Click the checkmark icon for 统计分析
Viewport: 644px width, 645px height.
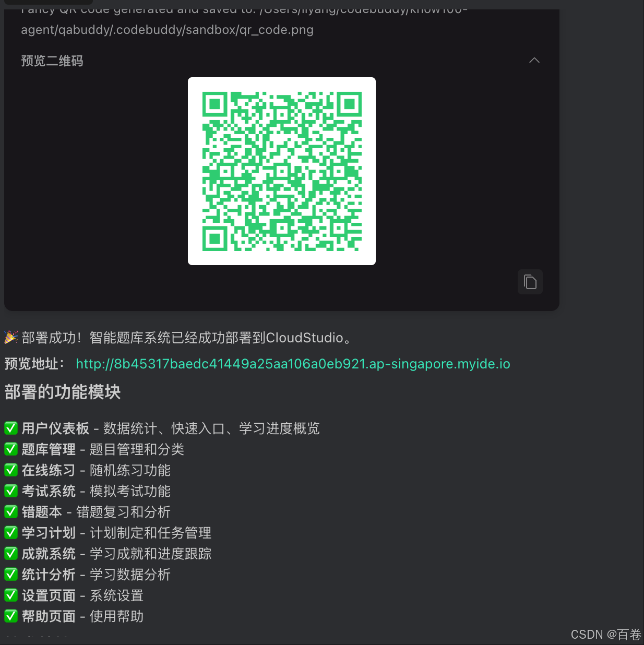point(11,574)
